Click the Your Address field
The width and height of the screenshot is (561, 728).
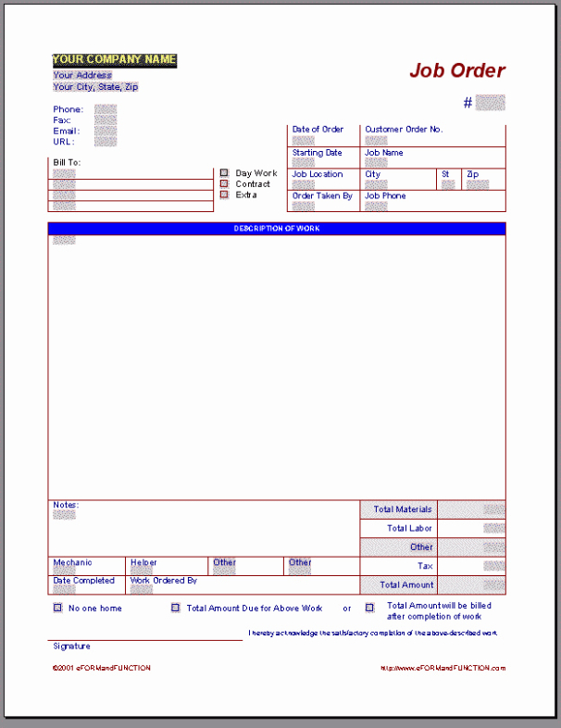click(82, 75)
